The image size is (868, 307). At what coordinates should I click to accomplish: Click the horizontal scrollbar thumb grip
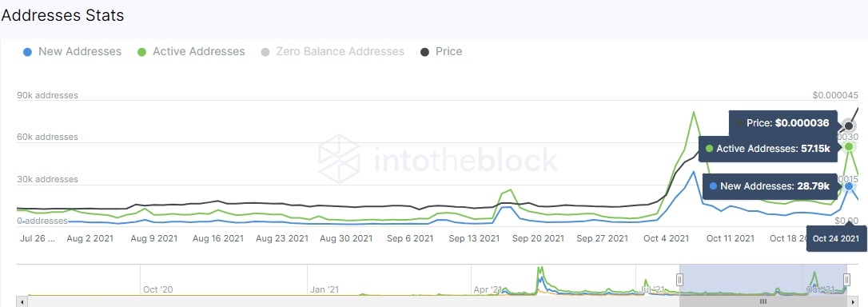pyautogui.click(x=763, y=302)
